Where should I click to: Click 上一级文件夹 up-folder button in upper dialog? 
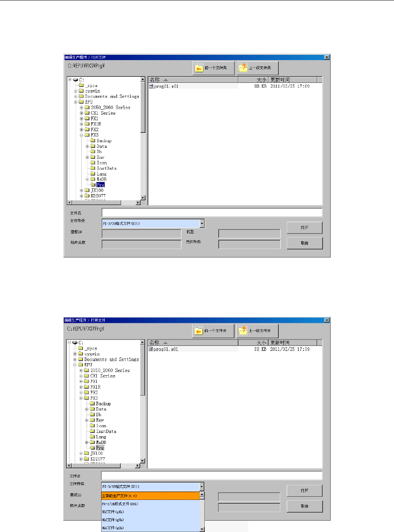coord(258,68)
